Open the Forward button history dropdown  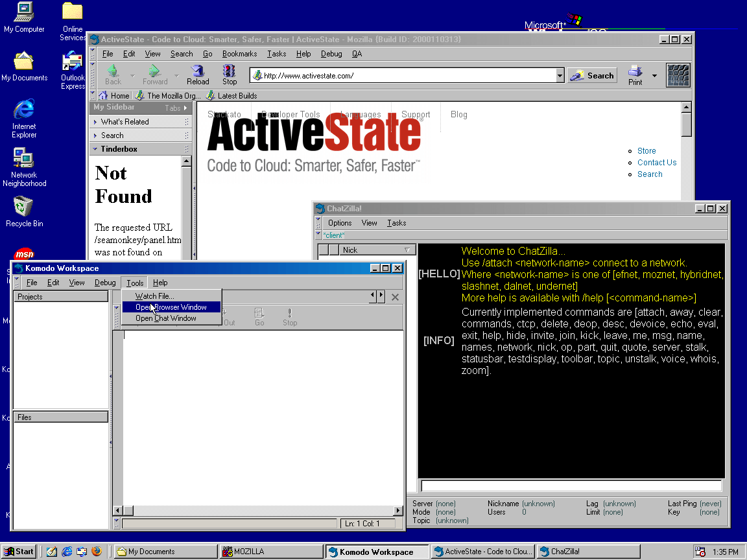pyautogui.click(x=176, y=76)
